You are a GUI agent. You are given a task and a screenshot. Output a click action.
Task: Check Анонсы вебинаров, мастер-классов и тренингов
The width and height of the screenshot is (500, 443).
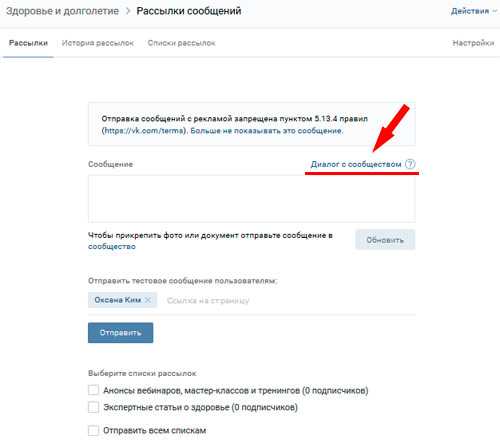(x=93, y=390)
